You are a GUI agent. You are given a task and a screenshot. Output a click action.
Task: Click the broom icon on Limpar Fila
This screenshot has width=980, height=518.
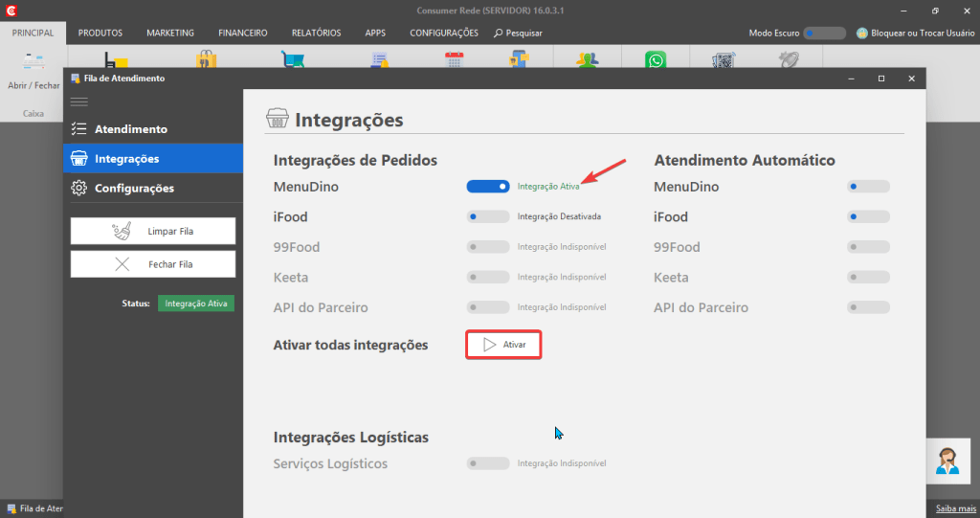click(x=122, y=231)
